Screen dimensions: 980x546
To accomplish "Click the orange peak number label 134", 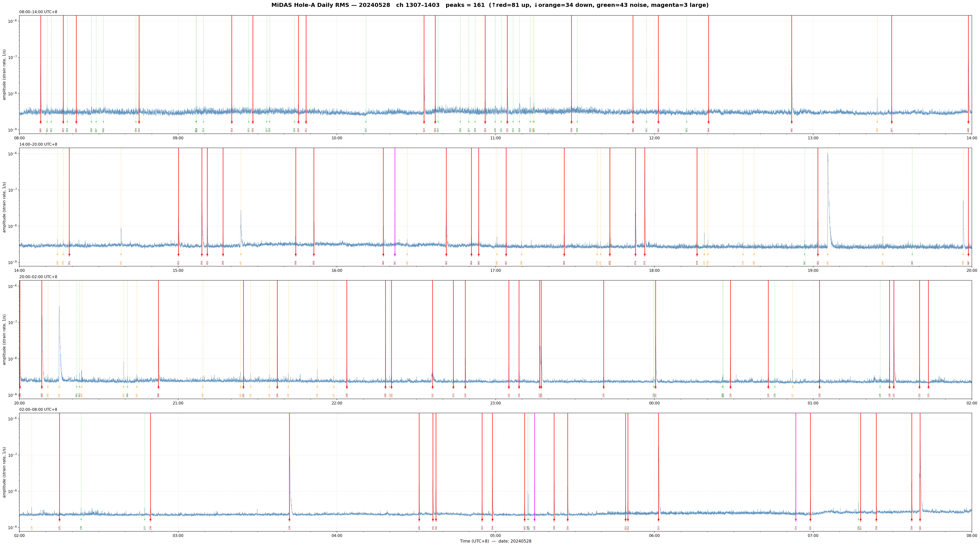I will click(x=32, y=528).
